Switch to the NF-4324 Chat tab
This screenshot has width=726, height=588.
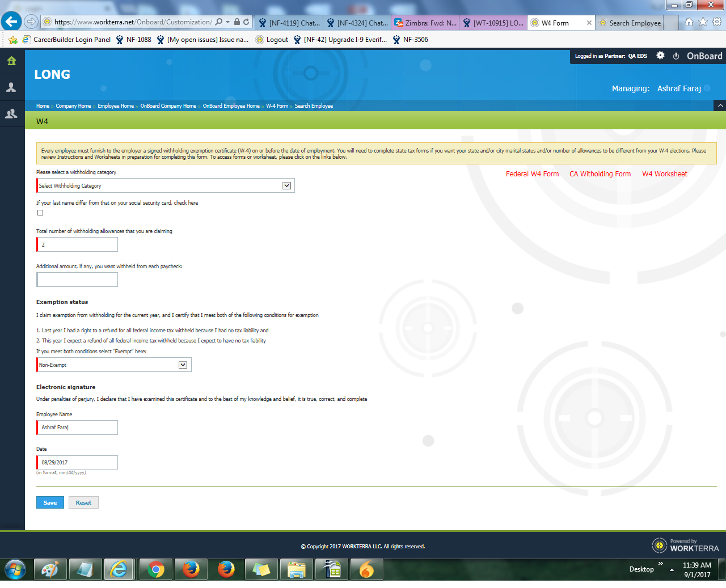357,23
